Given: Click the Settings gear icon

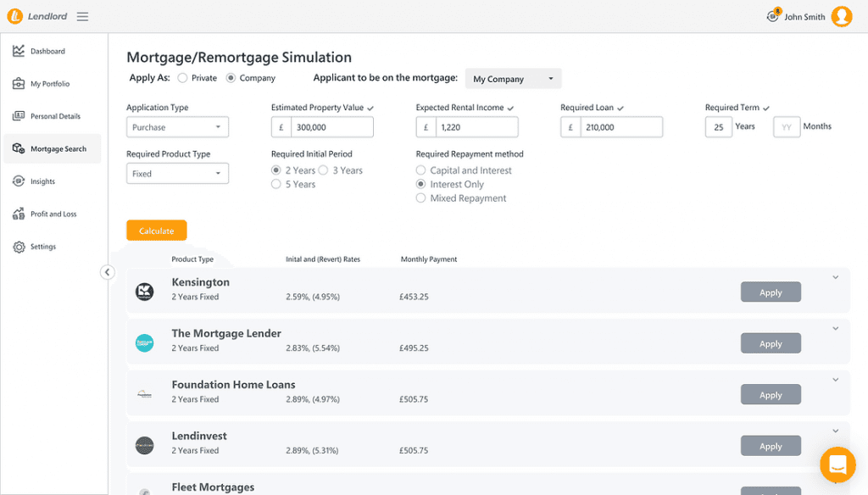Looking at the screenshot, I should (19, 247).
